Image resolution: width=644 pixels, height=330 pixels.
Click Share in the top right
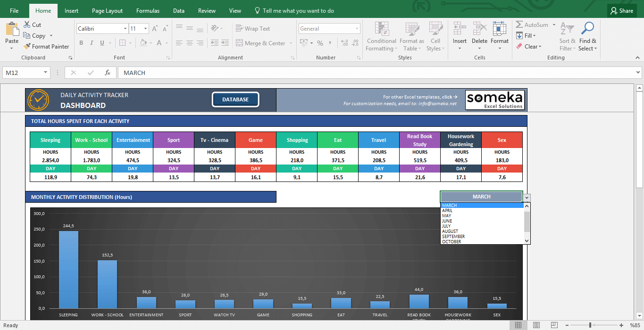click(x=622, y=11)
